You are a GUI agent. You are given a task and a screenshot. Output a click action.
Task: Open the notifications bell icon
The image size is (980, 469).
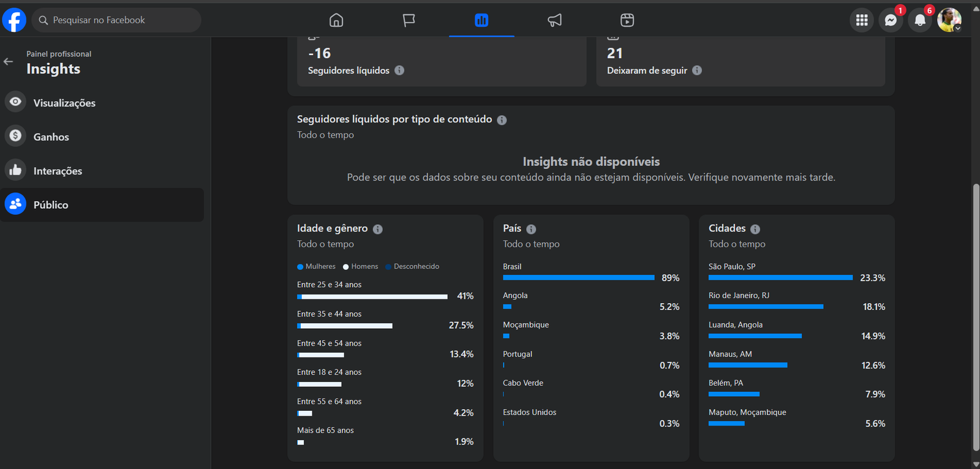919,20
